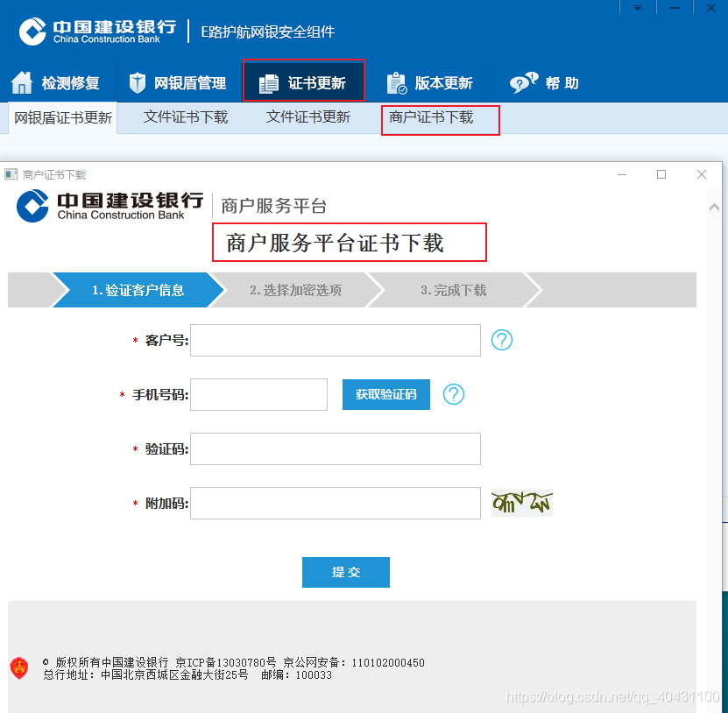This screenshot has width=728, height=713.
Task: Click the 获取验证码 button
Action: pos(386,394)
